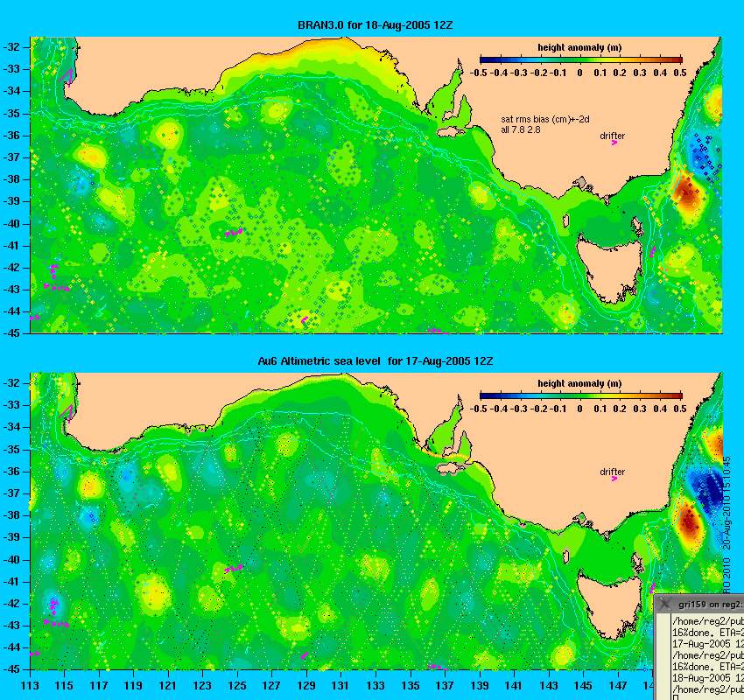
Task: Click the X11 icon in terminal title bar
Action: [x=665, y=603]
